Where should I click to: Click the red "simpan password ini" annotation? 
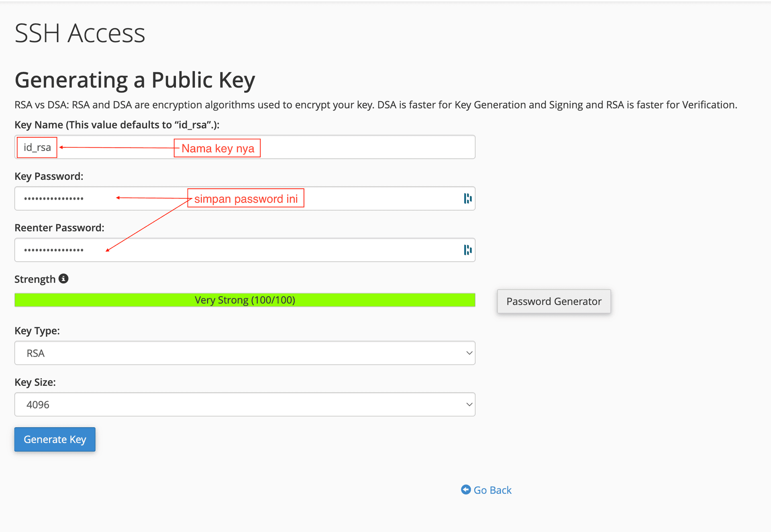pos(246,198)
